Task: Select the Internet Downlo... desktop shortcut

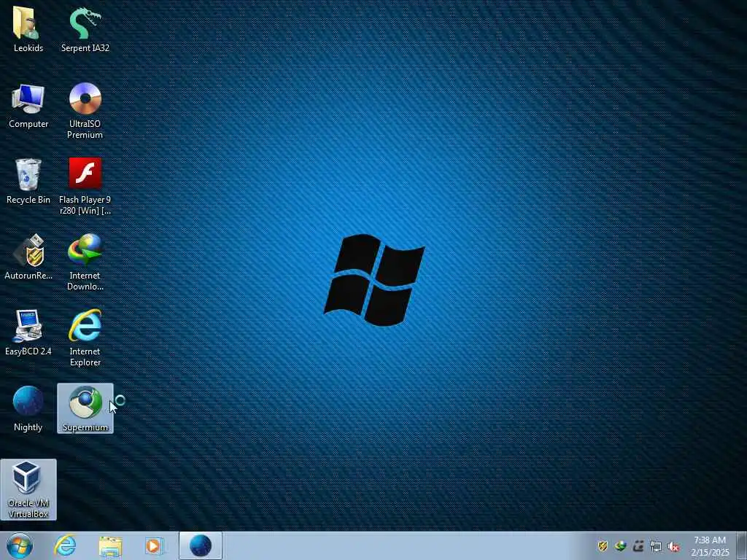Action: click(85, 262)
